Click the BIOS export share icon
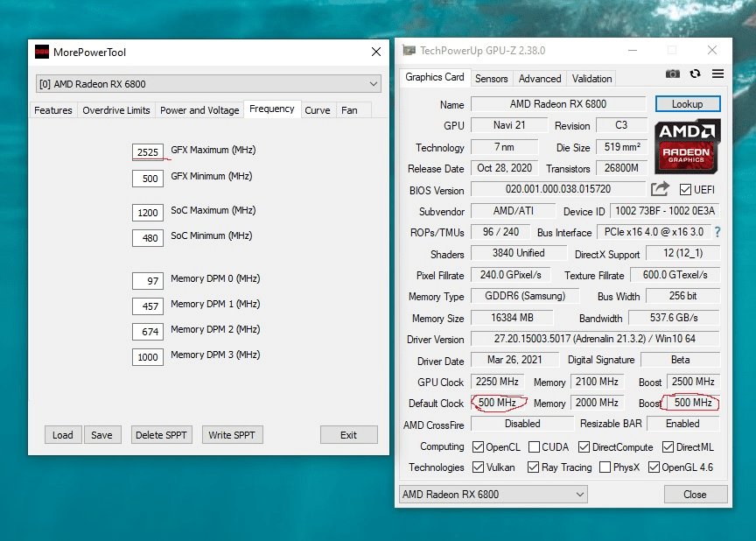756x541 pixels. (x=660, y=188)
